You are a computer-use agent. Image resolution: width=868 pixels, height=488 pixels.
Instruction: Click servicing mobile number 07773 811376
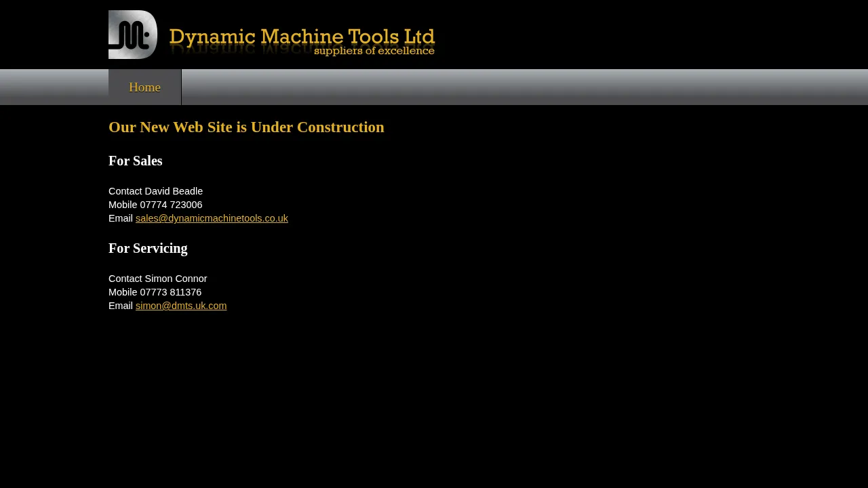pyautogui.click(x=171, y=292)
